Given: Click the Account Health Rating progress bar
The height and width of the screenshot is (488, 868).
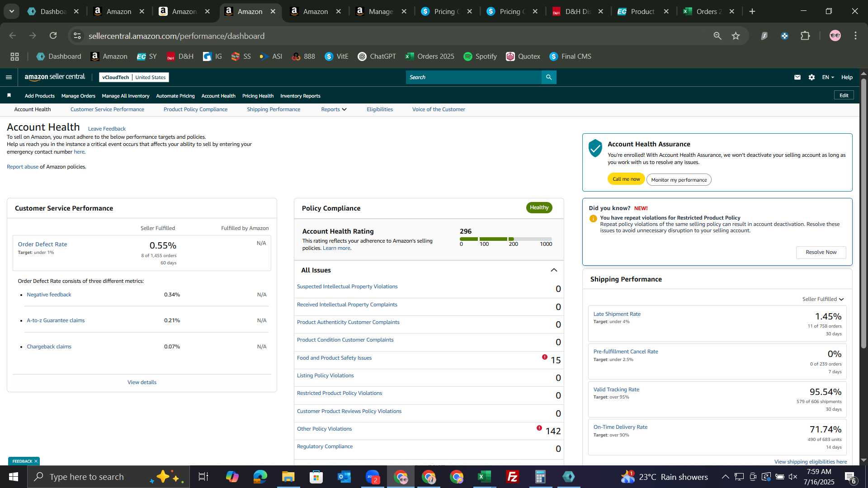Looking at the screenshot, I should (505, 239).
